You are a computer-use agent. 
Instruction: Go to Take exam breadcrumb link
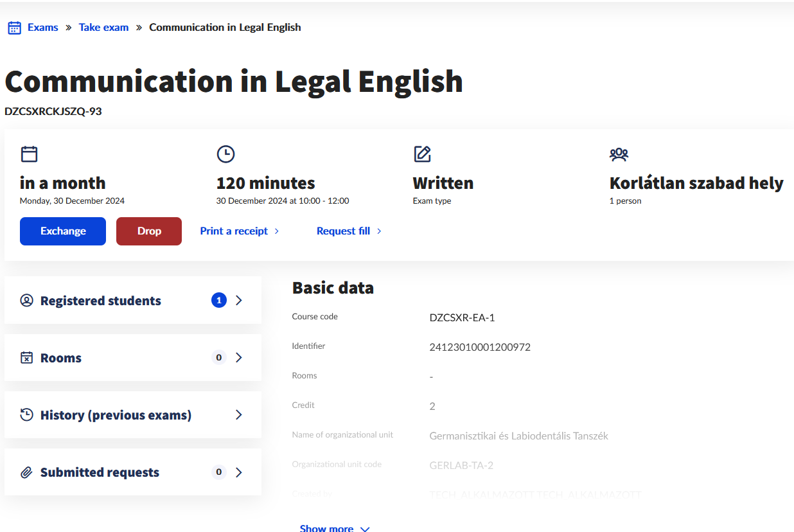click(103, 28)
